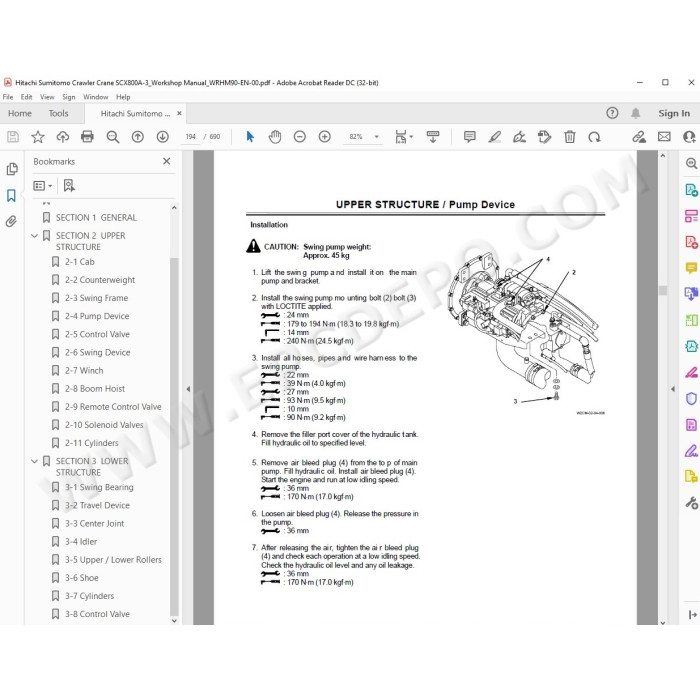
Task: Expand the right tools pane arrow
Action: tap(673, 389)
